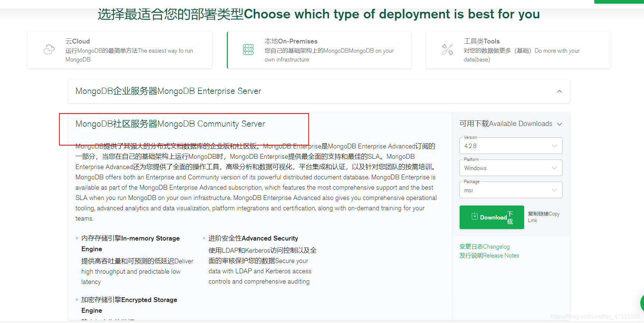Click the Advanced Security heading
This screenshot has width=644, height=323.
click(253, 238)
